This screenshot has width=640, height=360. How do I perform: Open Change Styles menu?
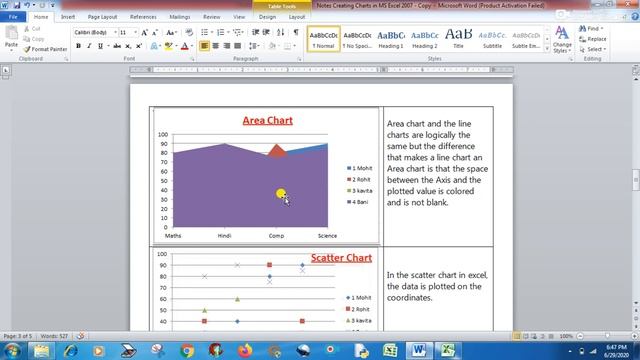(x=562, y=40)
